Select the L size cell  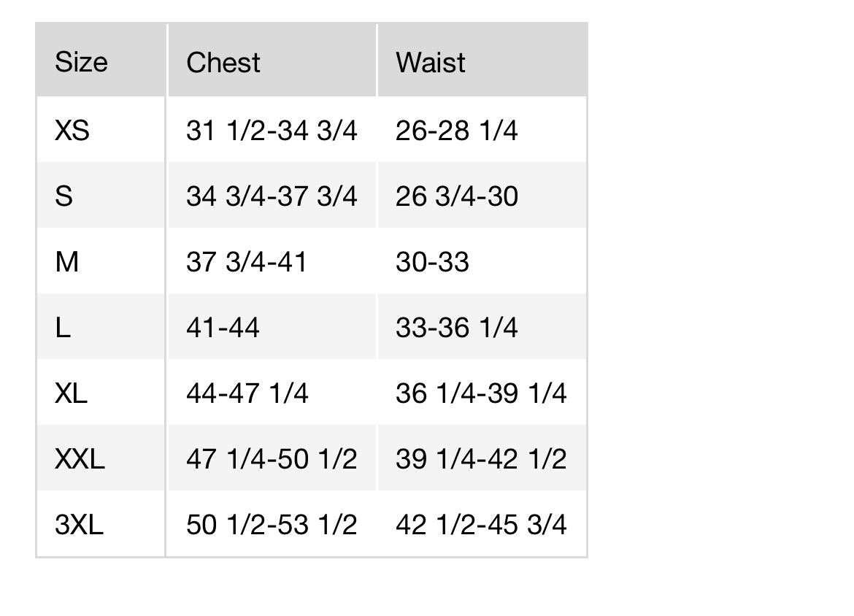click(x=63, y=328)
